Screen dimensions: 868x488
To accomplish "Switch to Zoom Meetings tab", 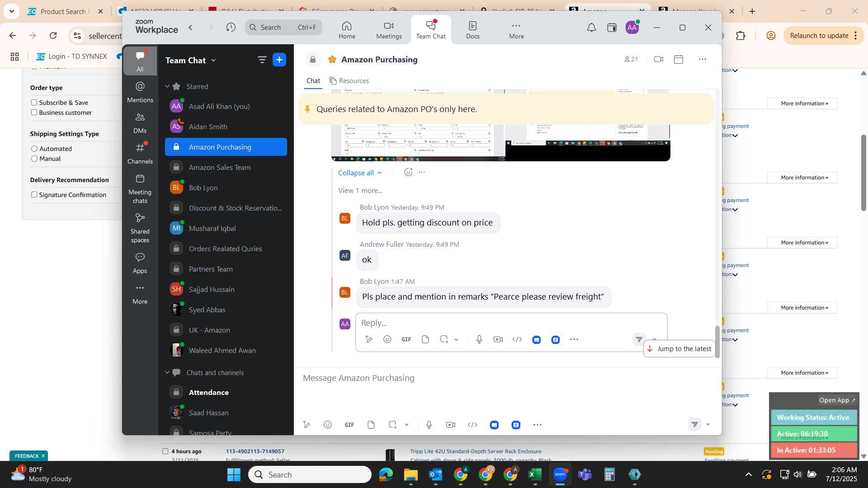I will [x=389, y=30].
